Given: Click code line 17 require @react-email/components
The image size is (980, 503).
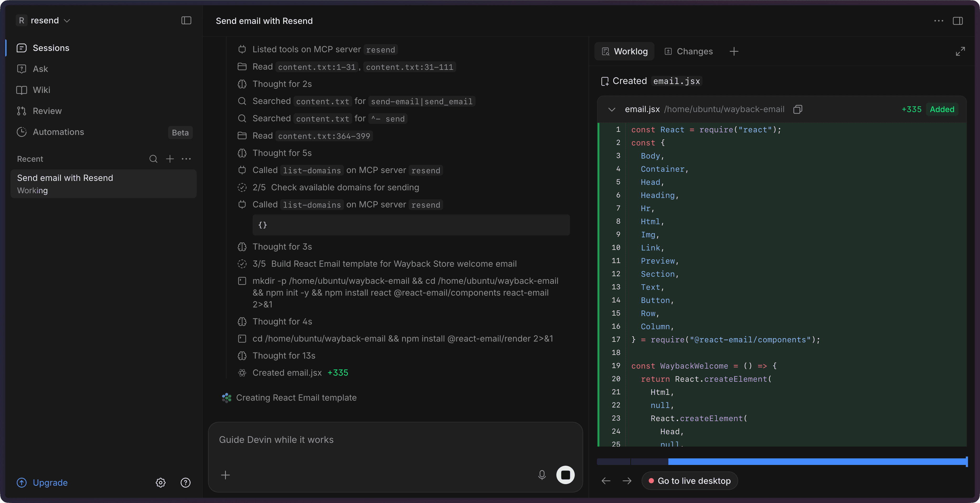Looking at the screenshot, I should [x=726, y=340].
